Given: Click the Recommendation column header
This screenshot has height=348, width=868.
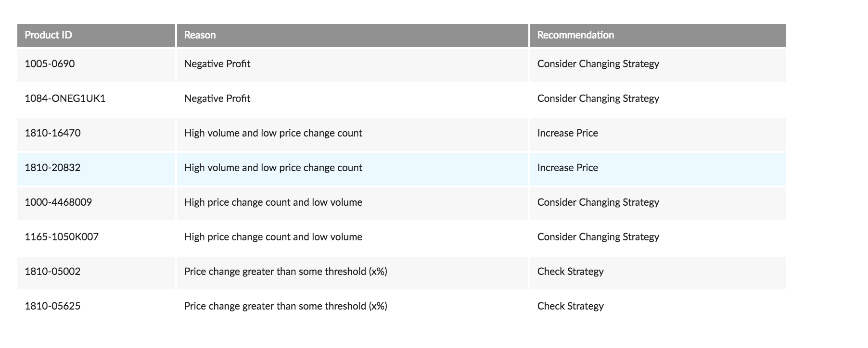Looking at the screenshot, I should [658, 36].
